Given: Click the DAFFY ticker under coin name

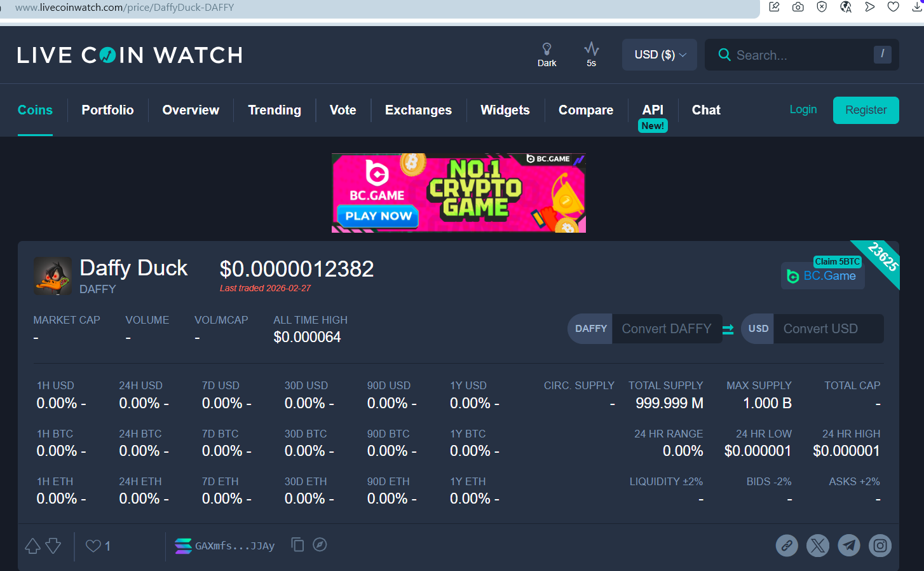Looking at the screenshot, I should click(x=98, y=289).
